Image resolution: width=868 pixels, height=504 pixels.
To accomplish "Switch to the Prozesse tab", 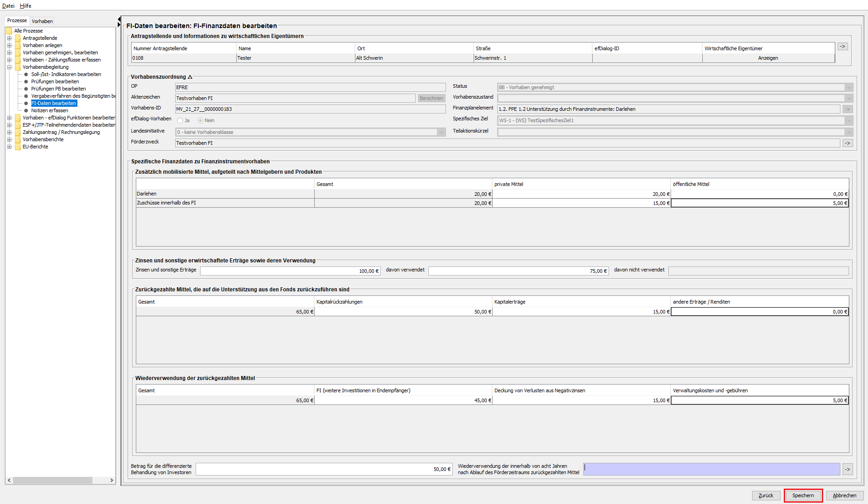I will click(x=17, y=20).
